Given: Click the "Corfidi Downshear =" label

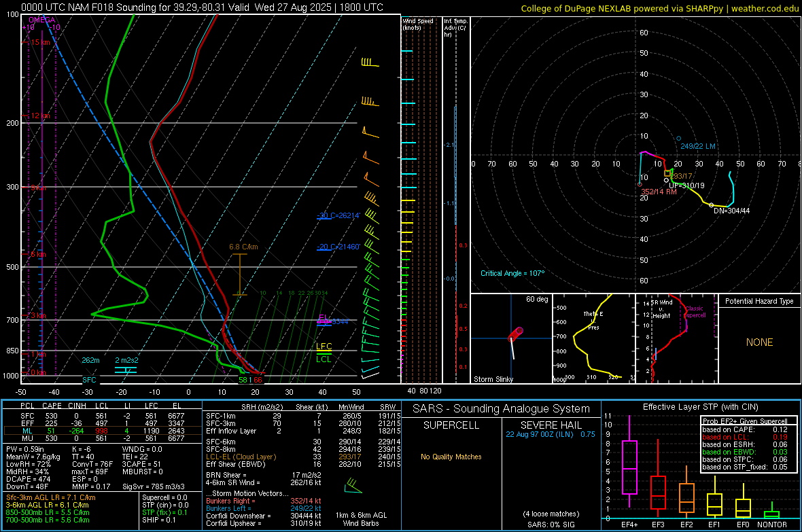Looking at the screenshot, I should (237, 516).
